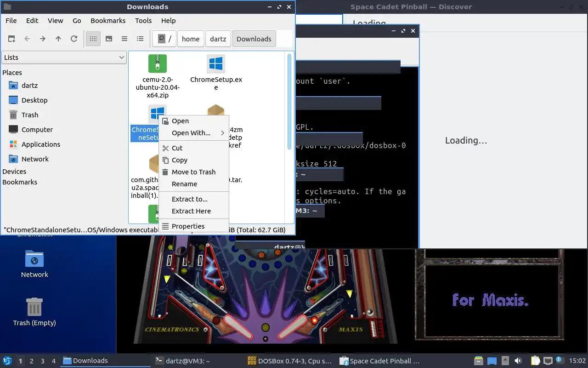Go back in Downloads file manager
Viewport: 588px width, 368px height.
(x=27, y=39)
